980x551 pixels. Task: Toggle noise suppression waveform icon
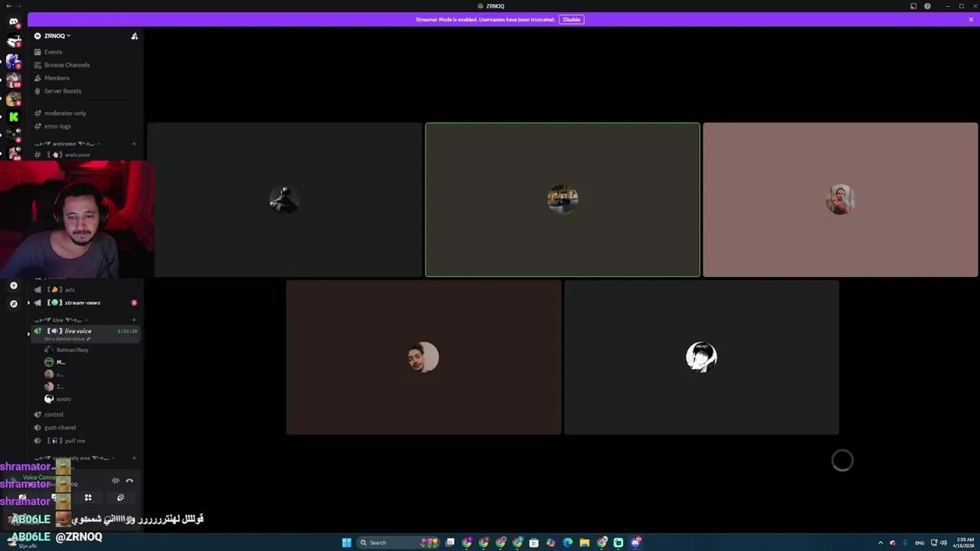point(116,481)
